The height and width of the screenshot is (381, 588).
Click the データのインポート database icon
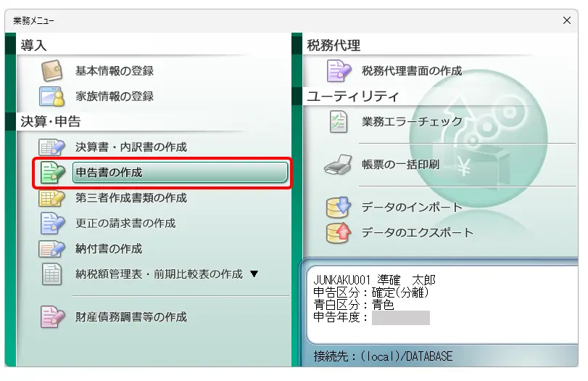339,208
